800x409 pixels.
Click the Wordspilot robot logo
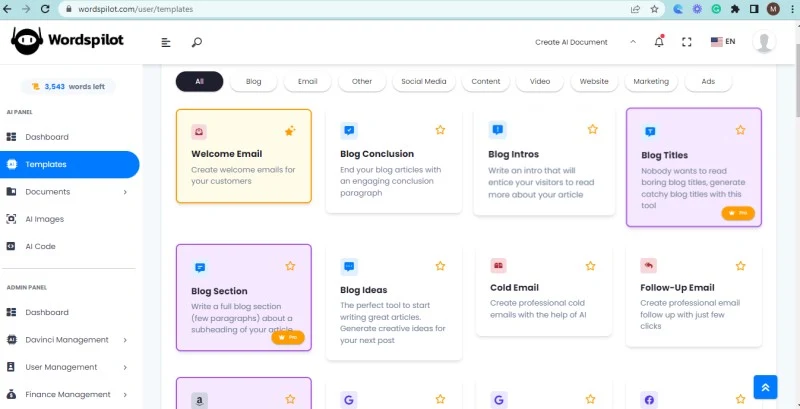[x=27, y=40]
